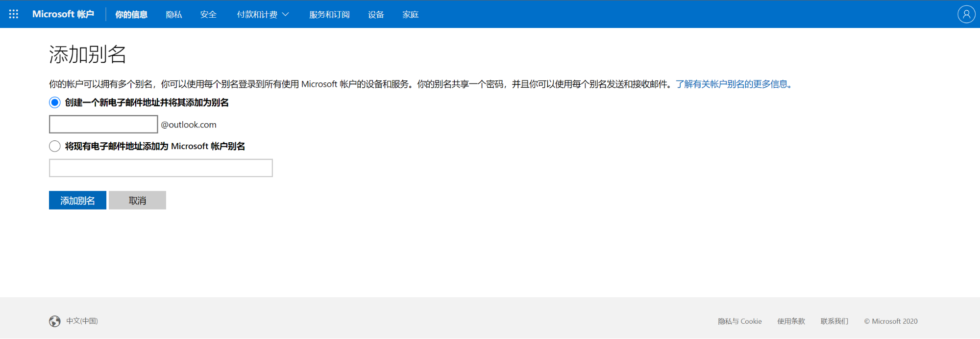
Task: Click the 取消 button
Action: click(x=137, y=200)
